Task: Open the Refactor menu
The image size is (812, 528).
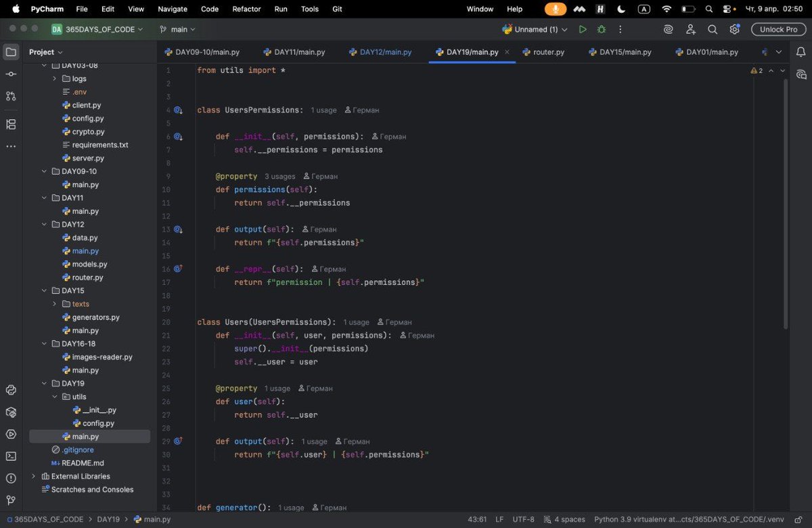Action: coord(246,9)
